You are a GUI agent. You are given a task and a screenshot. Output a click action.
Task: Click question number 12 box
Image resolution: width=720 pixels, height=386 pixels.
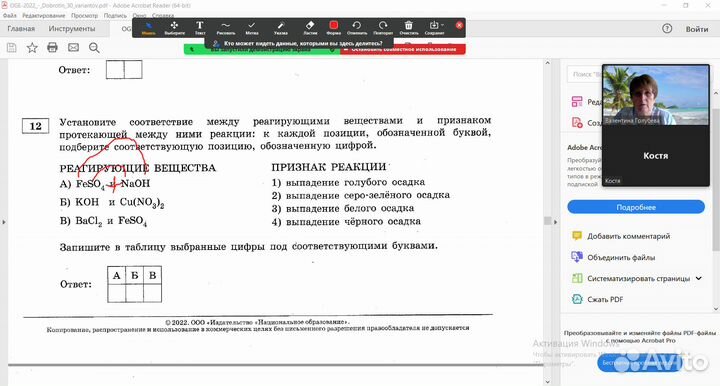click(x=35, y=126)
